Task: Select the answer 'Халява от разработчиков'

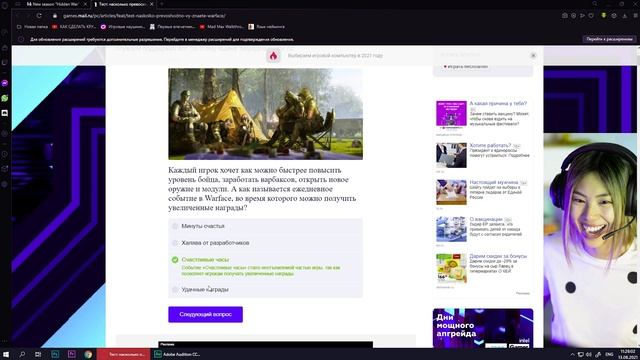Action: click(265, 243)
